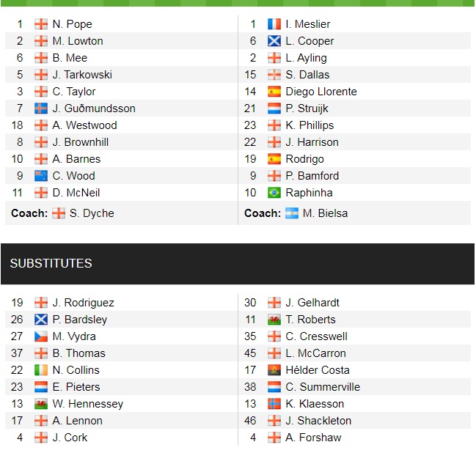Select A. Forshaw in substitutes list
The height and width of the screenshot is (453, 476).
point(313,438)
